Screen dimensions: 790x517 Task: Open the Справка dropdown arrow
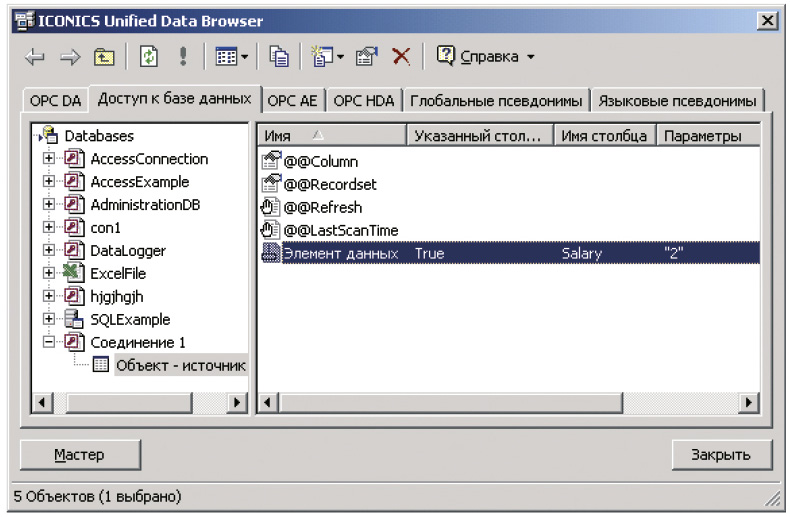531,57
